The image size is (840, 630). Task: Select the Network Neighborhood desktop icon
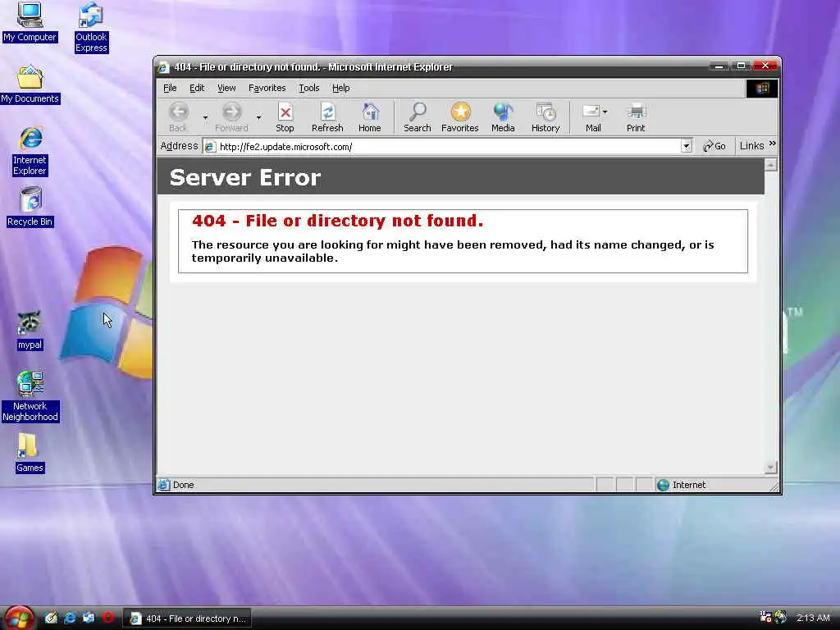pyautogui.click(x=30, y=396)
